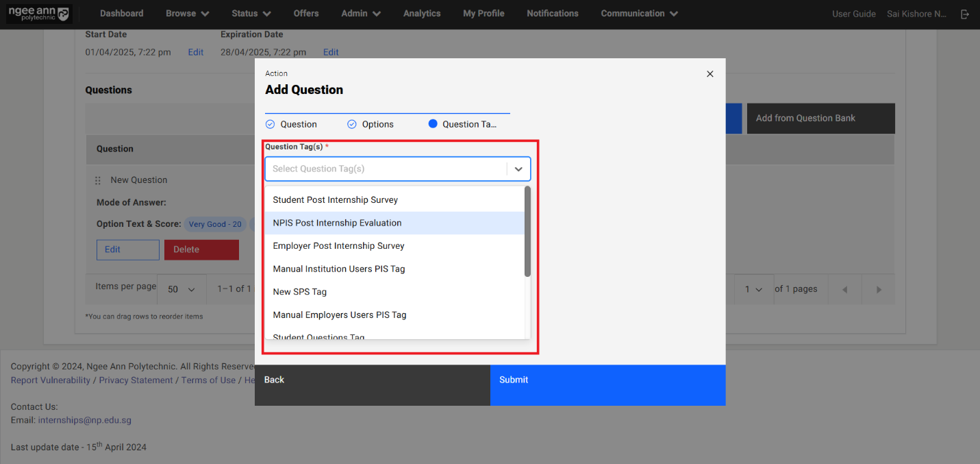980x464 pixels.
Task: Click the Question step checkmark icon
Action: coord(271,124)
